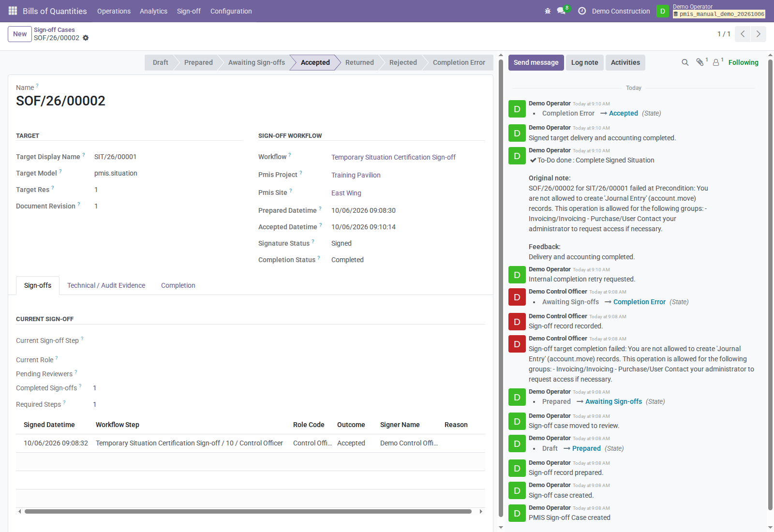
Task: Click the debug bug icon
Action: click(548, 11)
